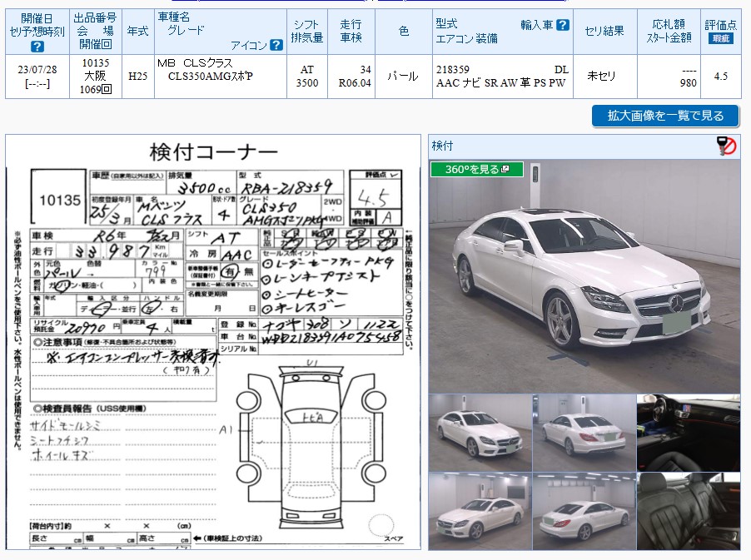This screenshot has height=560, width=751.
Task: Click the 評価点 header label
Action: click(x=720, y=25)
